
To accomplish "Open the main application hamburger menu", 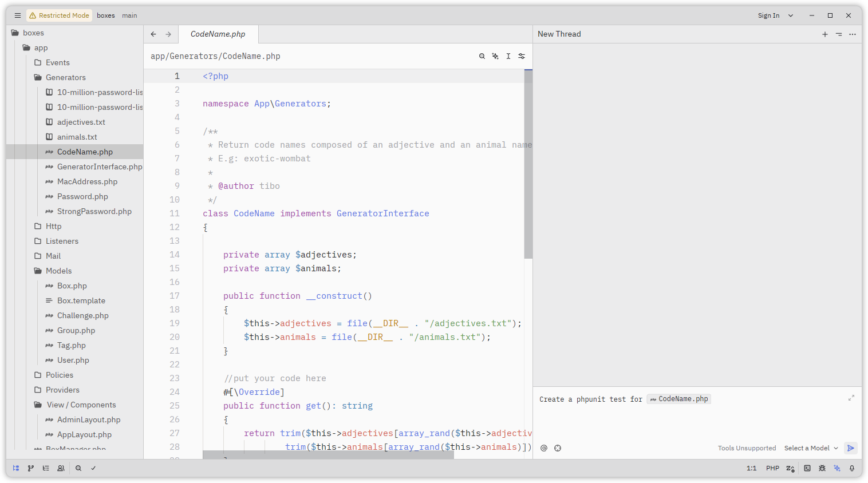I will point(18,15).
